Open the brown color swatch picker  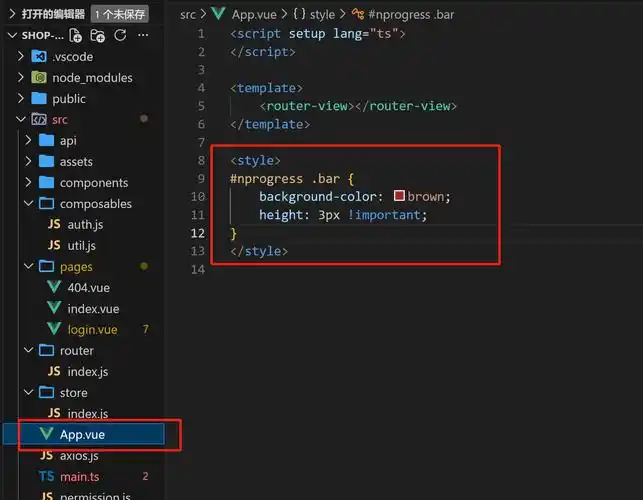399,196
